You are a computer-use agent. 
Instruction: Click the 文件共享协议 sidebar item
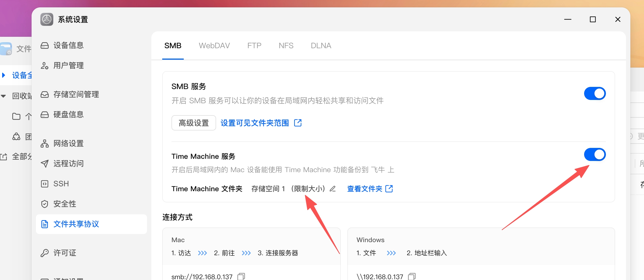coord(91,224)
